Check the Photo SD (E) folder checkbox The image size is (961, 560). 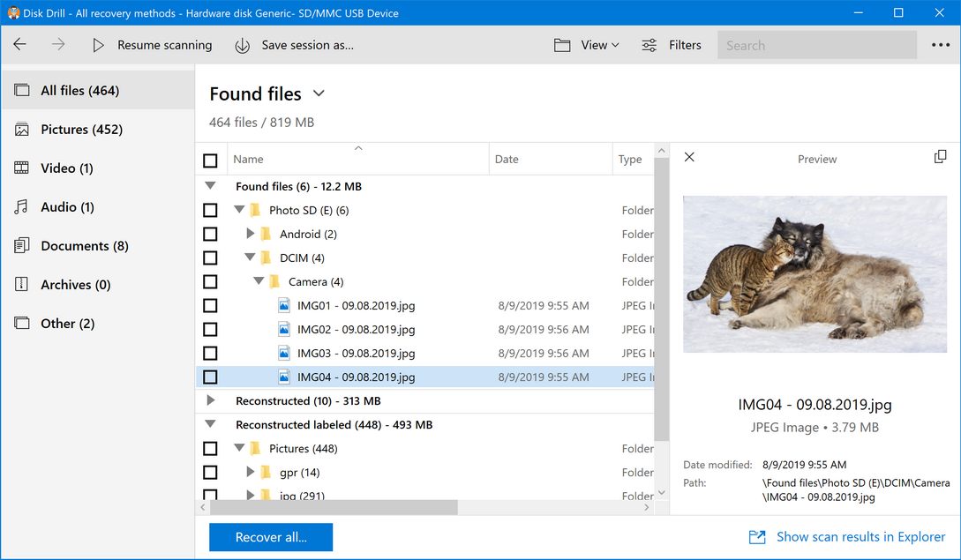point(210,210)
